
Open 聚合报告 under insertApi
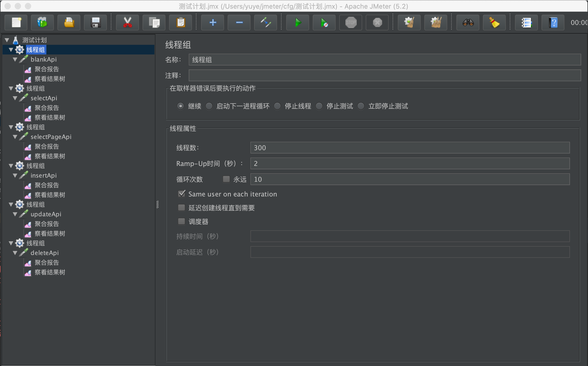47,185
